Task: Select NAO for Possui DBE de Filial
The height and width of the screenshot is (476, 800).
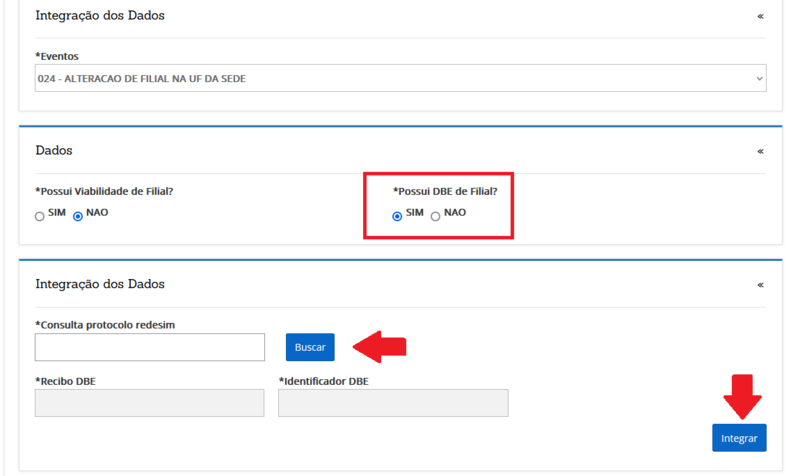Action: click(x=435, y=216)
